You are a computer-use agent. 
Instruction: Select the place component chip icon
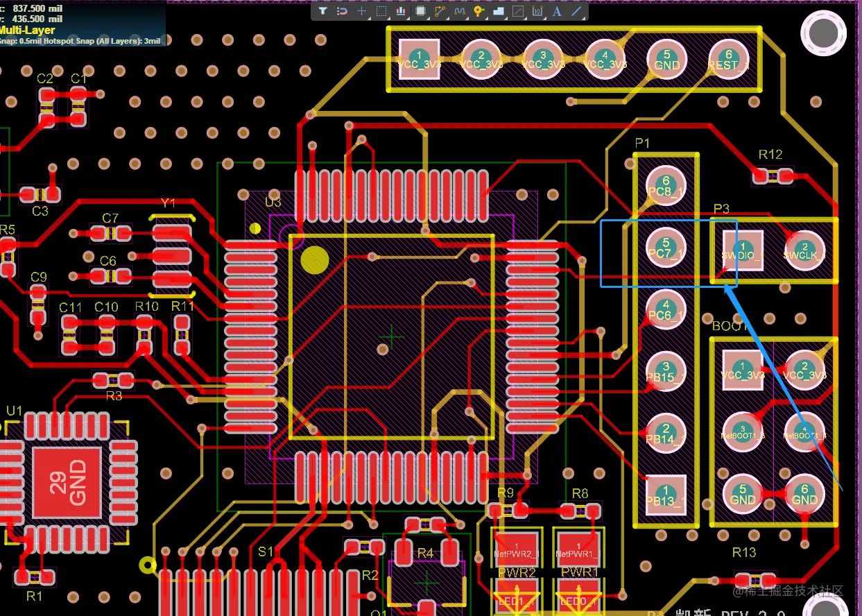pos(420,11)
